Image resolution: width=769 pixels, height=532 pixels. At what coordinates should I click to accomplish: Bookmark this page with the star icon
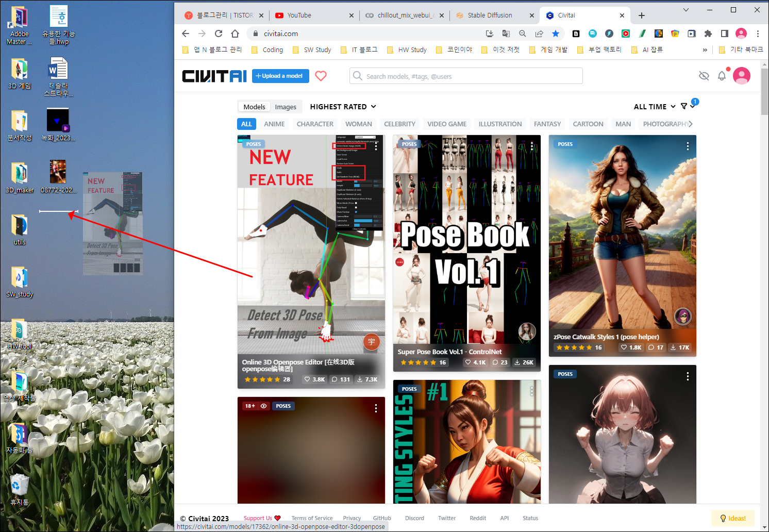click(x=556, y=34)
